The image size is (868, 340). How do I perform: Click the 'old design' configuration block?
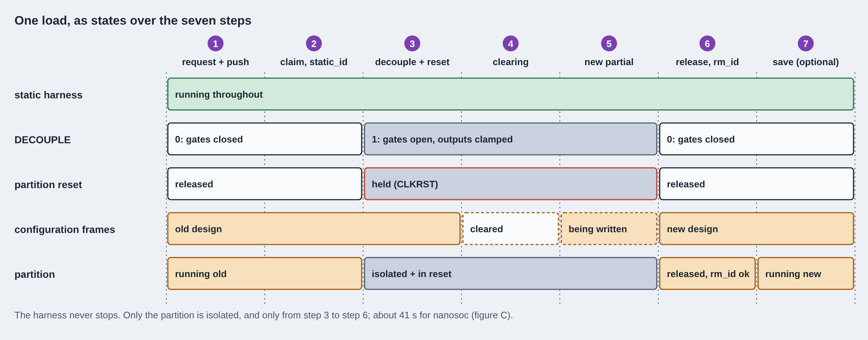click(314, 229)
